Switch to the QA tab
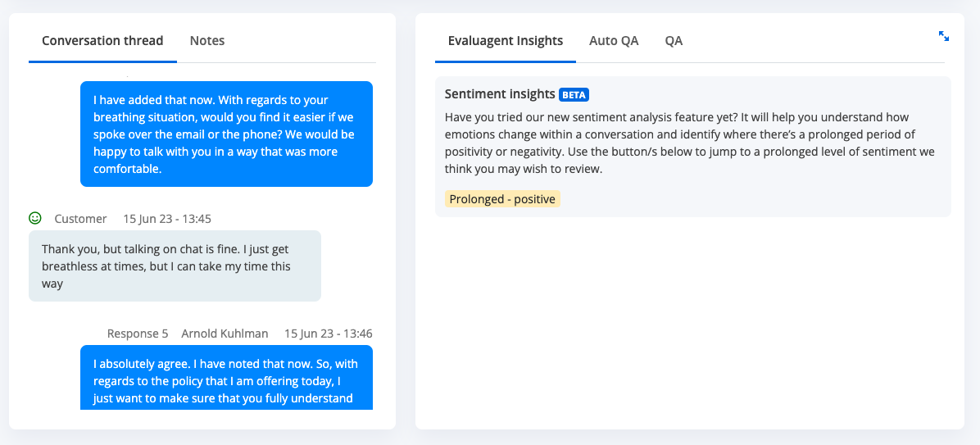 pyautogui.click(x=674, y=41)
